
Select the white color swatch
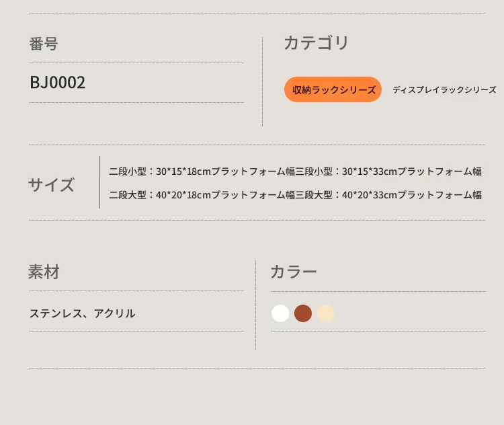tap(280, 313)
